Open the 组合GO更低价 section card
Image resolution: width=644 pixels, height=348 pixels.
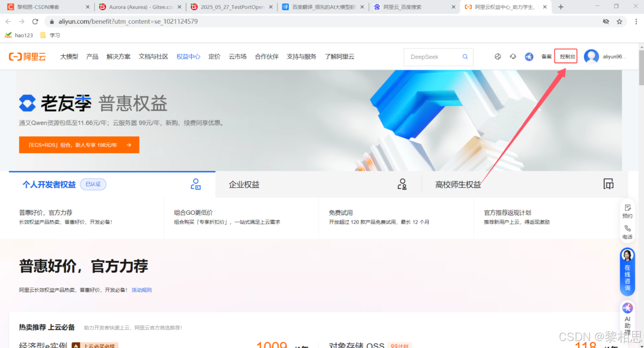241,217
